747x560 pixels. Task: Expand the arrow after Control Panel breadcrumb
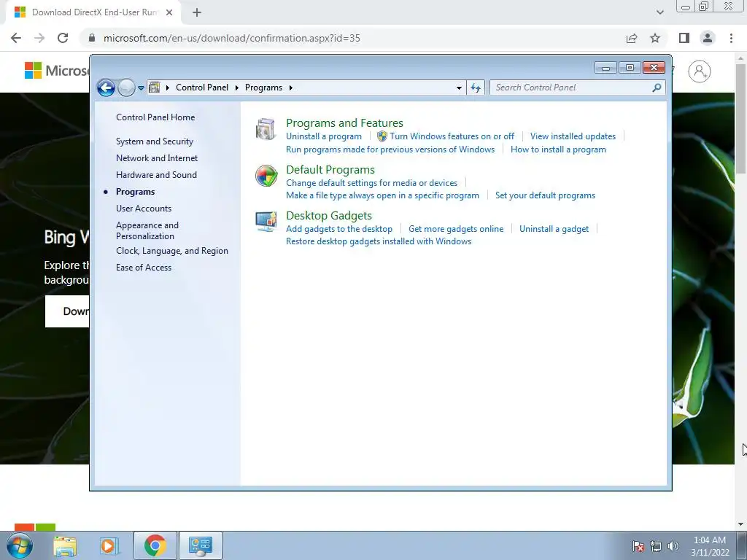(x=237, y=87)
